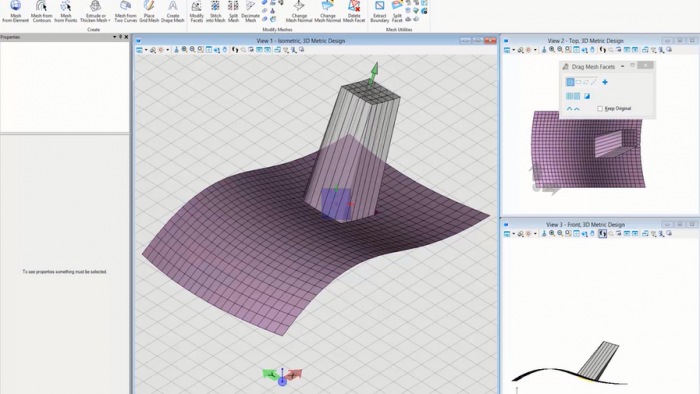700x394 pixels.
Task: Open the Stitch into Mesh tool
Action: (x=215, y=11)
